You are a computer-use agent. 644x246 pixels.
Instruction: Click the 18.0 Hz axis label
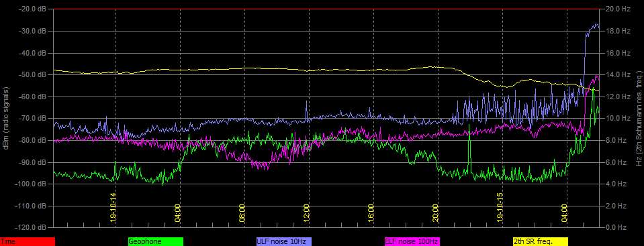[x=617, y=31]
